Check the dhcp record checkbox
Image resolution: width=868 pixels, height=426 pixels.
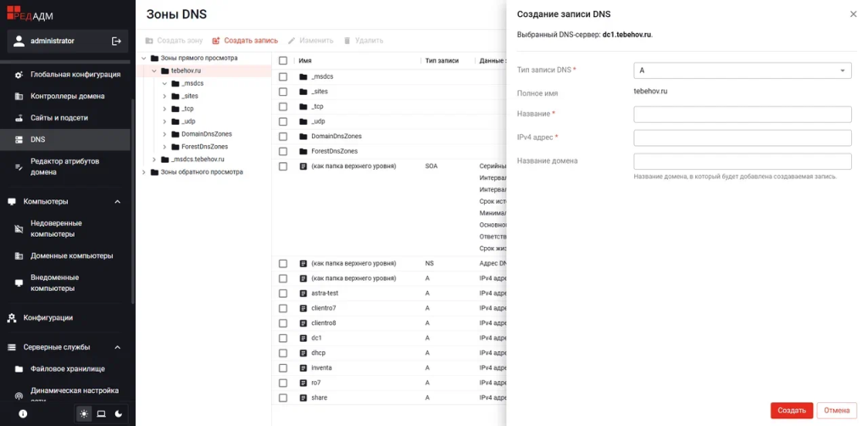tap(283, 353)
